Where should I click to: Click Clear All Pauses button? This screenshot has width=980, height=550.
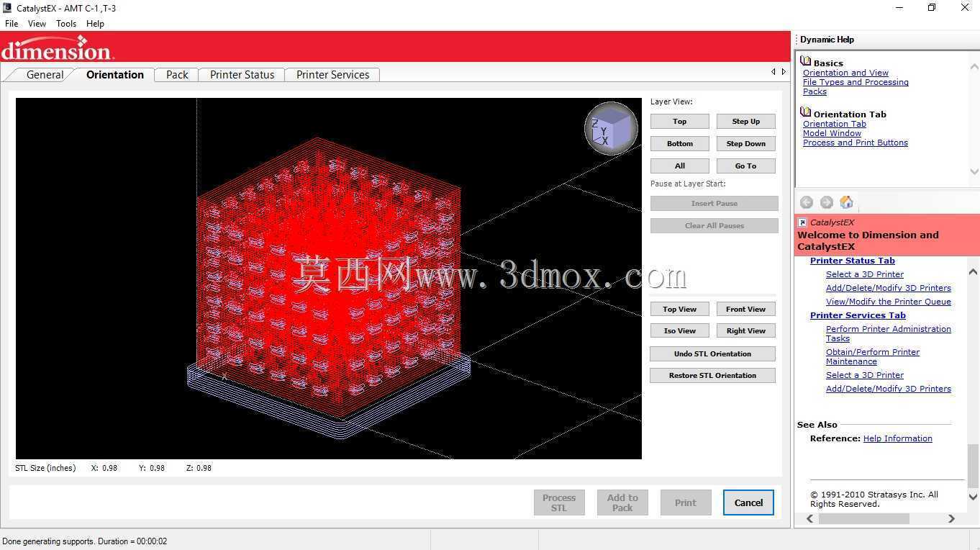714,226
